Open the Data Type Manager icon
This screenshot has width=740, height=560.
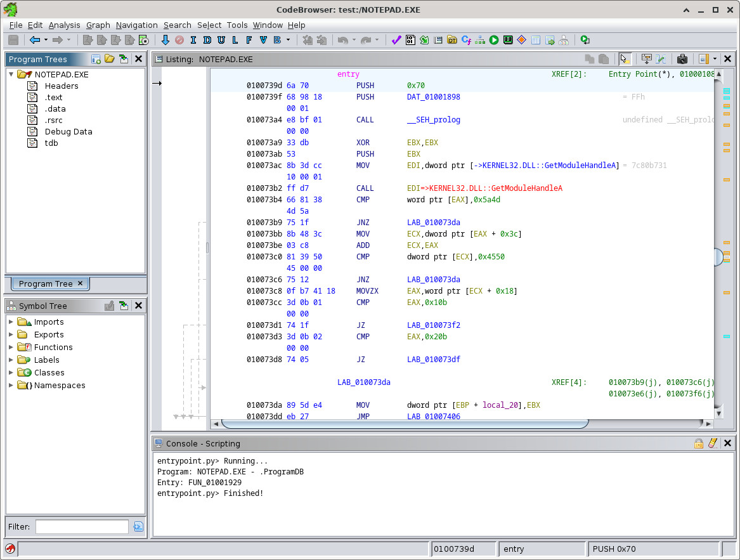(452, 40)
